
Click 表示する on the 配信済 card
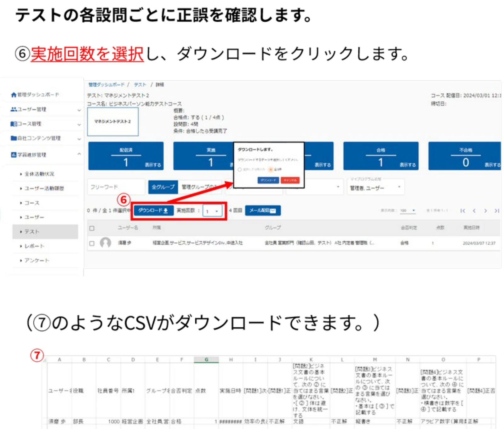point(153,165)
